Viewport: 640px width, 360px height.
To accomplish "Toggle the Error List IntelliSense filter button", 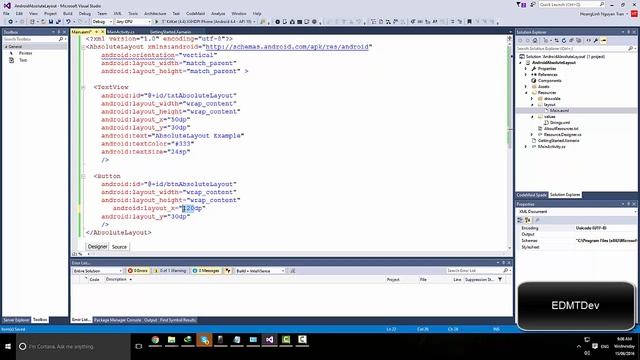I will coord(228,271).
